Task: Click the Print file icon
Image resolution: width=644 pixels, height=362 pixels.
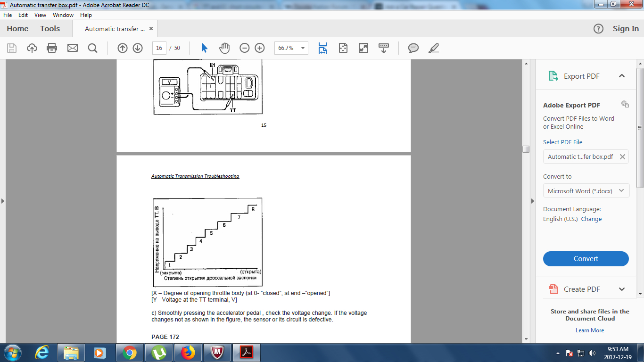Action: click(52, 48)
